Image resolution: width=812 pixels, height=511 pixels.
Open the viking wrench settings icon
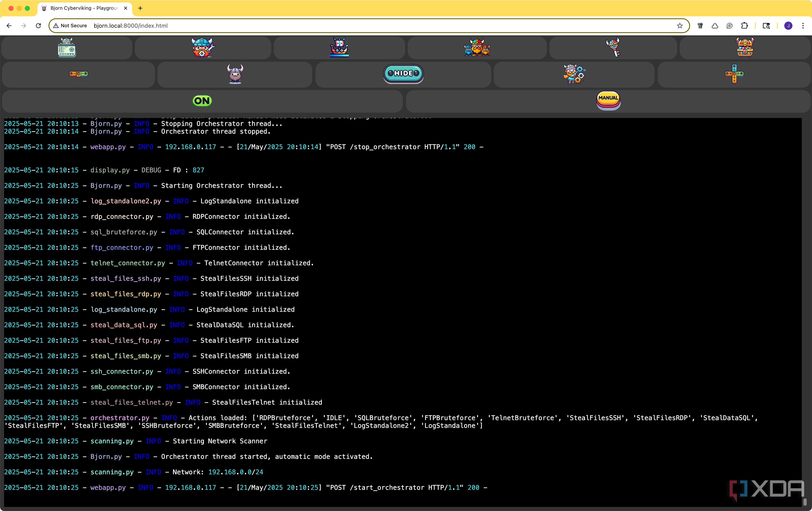click(203, 47)
